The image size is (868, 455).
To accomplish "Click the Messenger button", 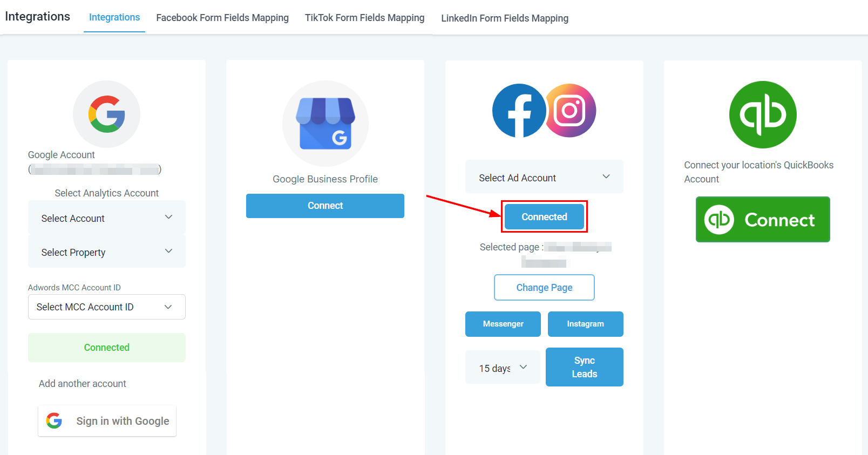I will 503,324.
